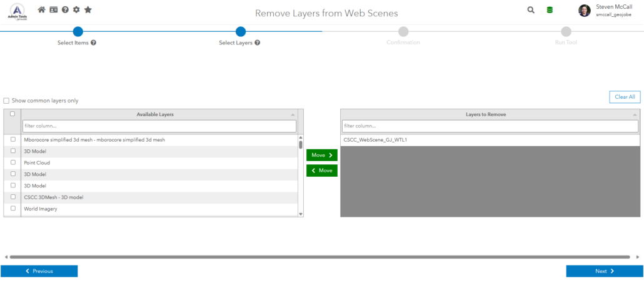Click the green database icon
Screen dimensions: 644x283
pos(550,10)
